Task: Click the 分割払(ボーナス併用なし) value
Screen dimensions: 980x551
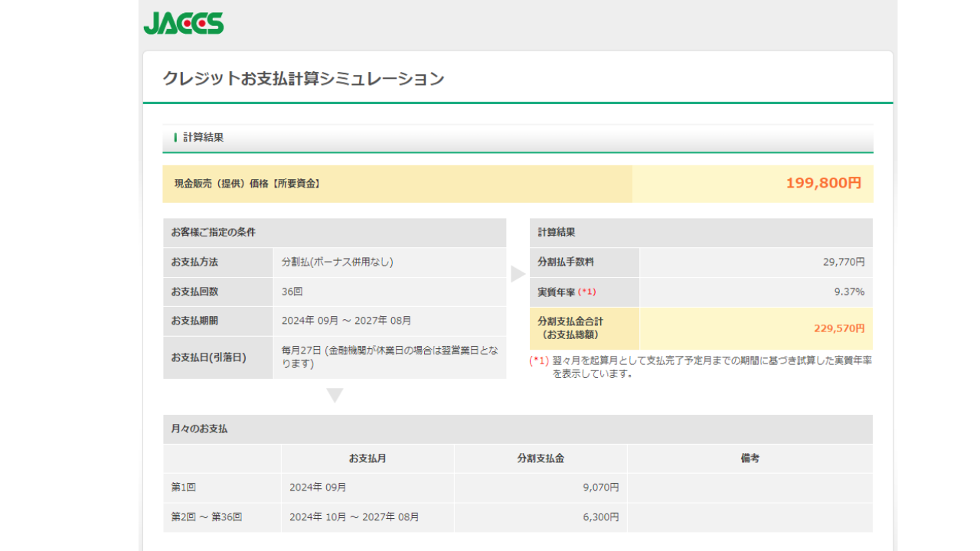Action: (x=337, y=262)
